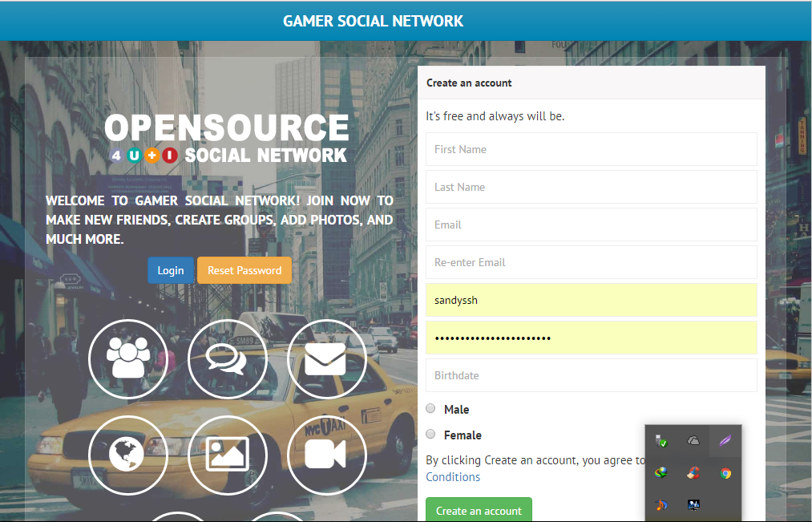Click the Chrome icon in tray popup

[725, 473]
